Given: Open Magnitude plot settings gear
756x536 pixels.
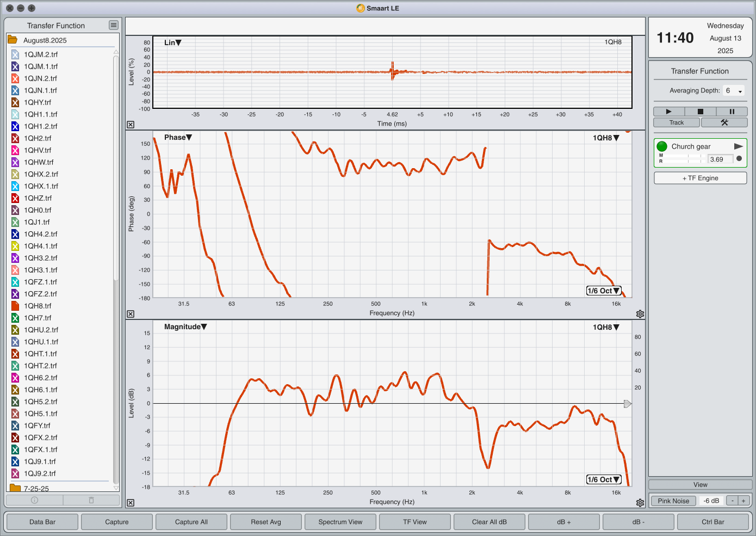Looking at the screenshot, I should [x=640, y=503].
